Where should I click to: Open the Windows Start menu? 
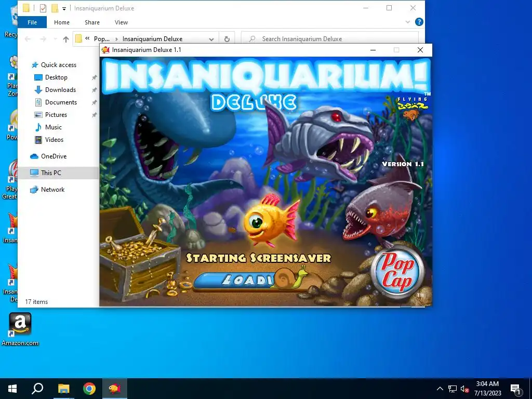coord(12,389)
